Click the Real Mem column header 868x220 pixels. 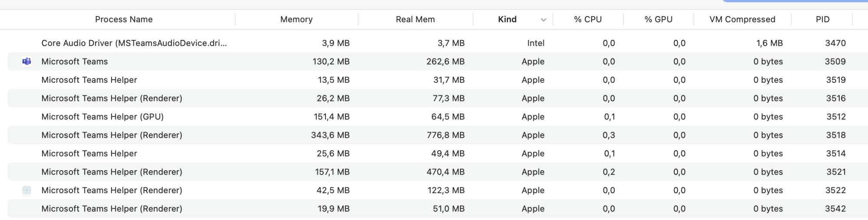point(415,19)
